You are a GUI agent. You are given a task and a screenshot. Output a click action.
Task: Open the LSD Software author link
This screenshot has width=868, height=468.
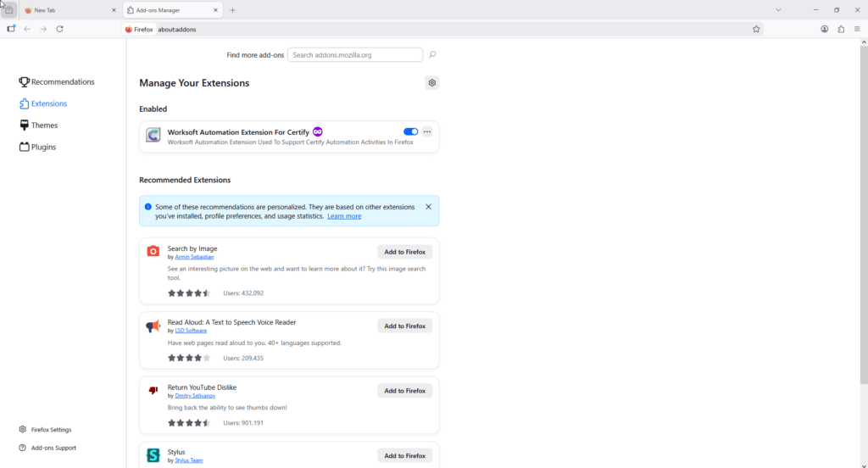point(191,331)
